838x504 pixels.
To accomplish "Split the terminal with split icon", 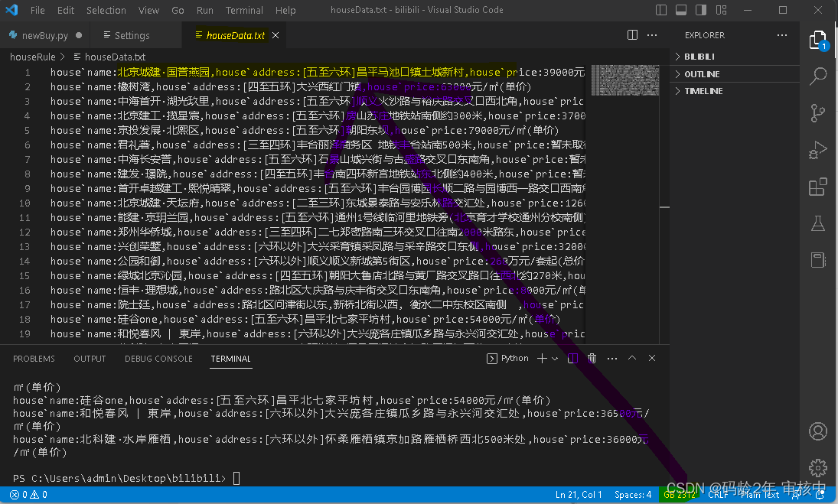I will point(572,358).
